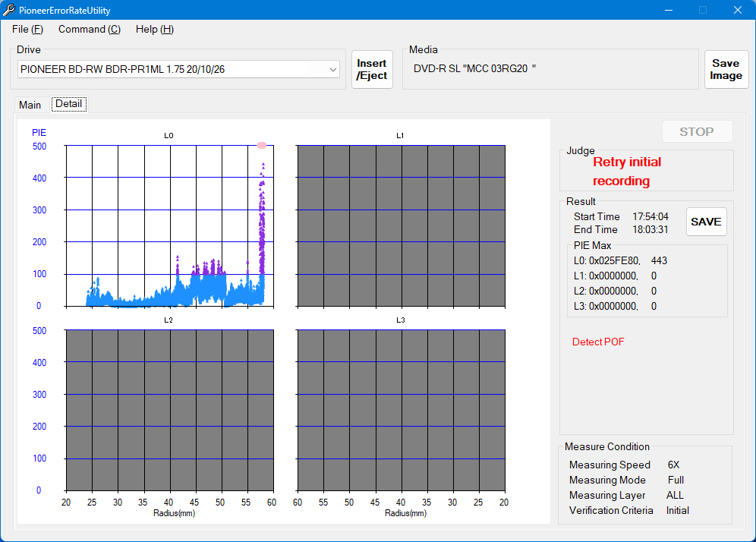756x542 pixels.
Task: Click the PioneerErrorRateUtility window title
Action: coord(65,10)
